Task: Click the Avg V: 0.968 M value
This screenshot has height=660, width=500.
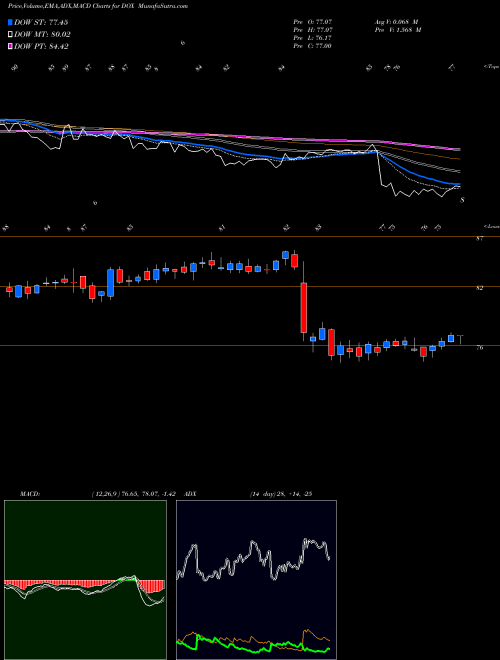Action: coord(396,21)
